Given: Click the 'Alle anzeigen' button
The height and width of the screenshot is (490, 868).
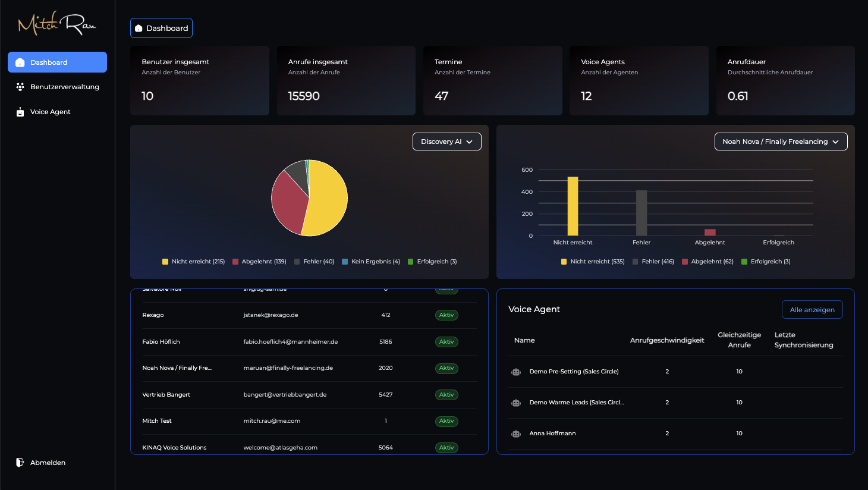Looking at the screenshot, I should click(812, 309).
